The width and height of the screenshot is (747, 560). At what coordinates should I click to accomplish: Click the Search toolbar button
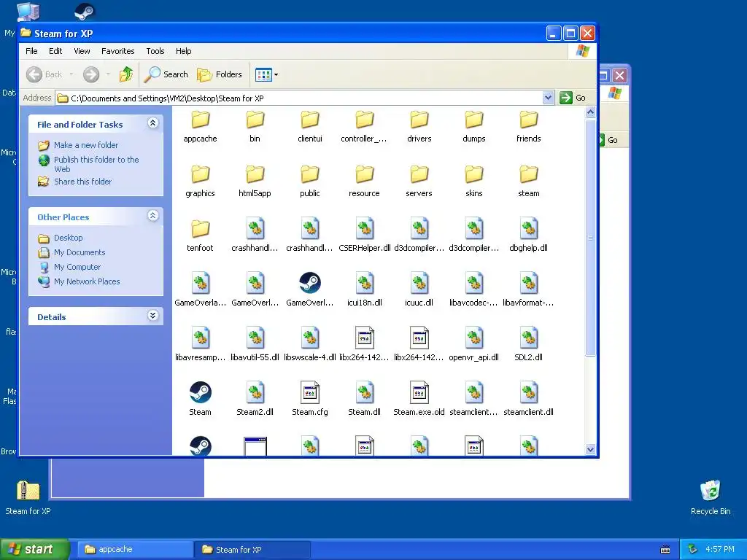[166, 74]
